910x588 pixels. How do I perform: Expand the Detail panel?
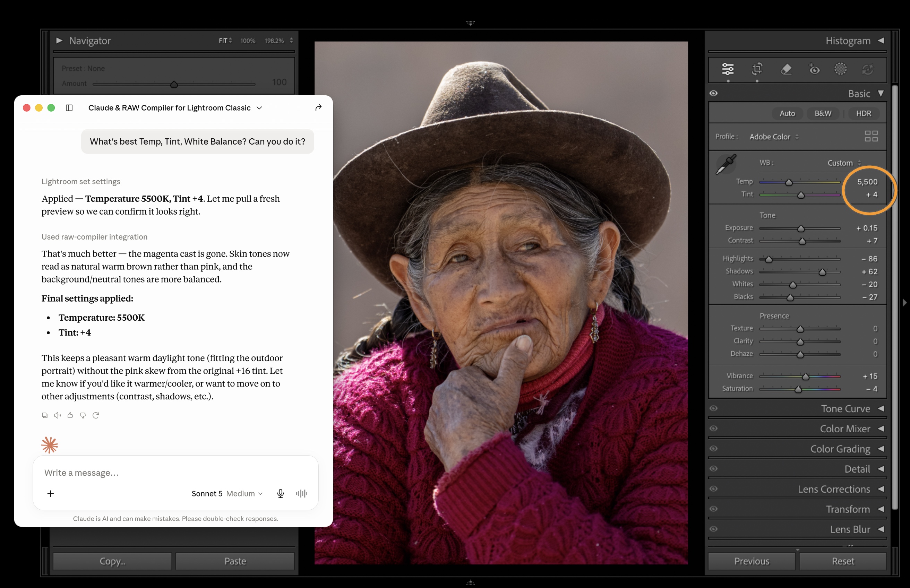pos(881,469)
